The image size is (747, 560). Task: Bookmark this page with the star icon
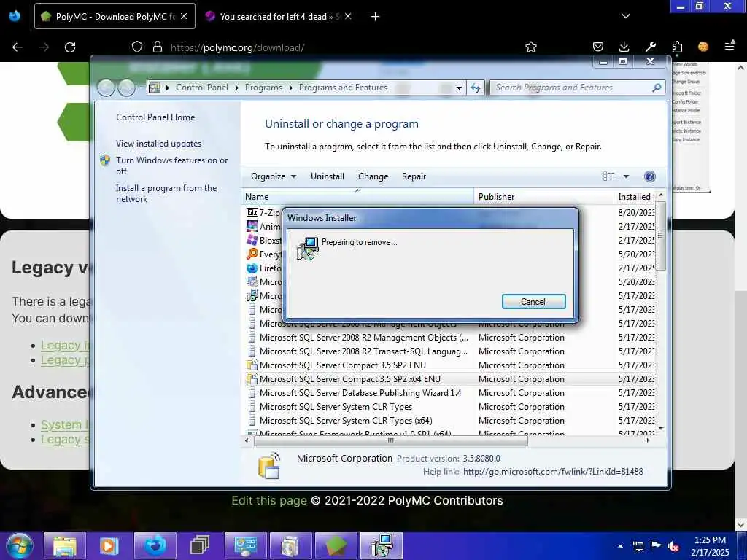click(x=531, y=47)
